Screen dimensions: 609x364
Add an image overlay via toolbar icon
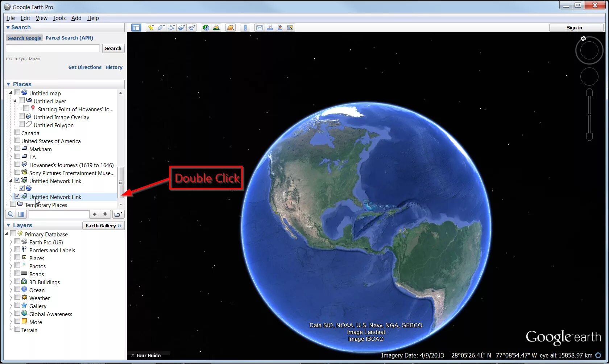pyautogui.click(x=182, y=28)
